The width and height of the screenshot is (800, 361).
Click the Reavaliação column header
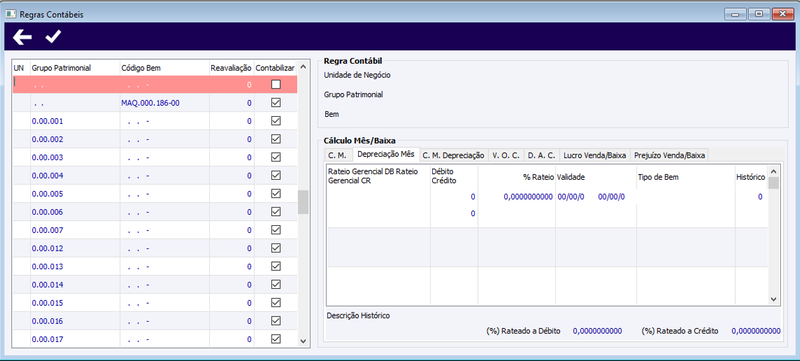(x=231, y=68)
